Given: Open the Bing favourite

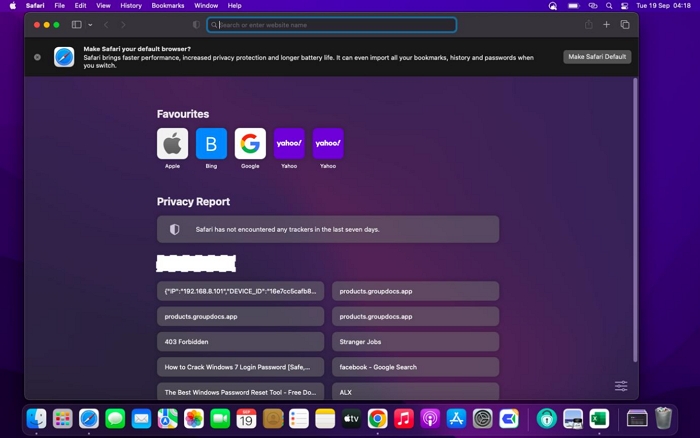Looking at the screenshot, I should [211, 144].
